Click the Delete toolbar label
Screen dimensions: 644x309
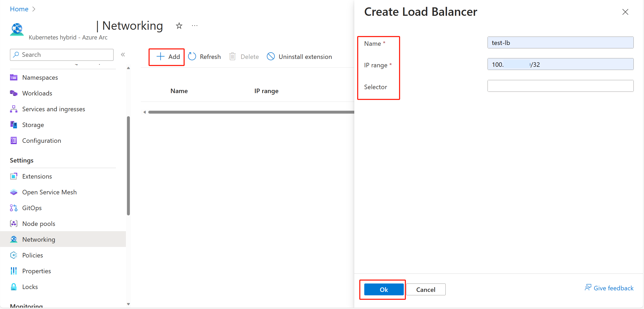250,57
